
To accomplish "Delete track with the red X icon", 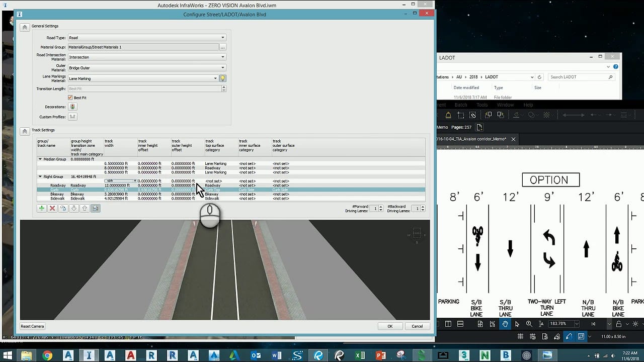I will tap(52, 208).
